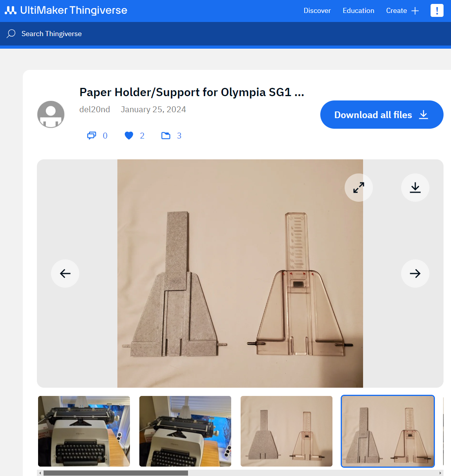
Task: Like this thing with heart icon
Action: pos(129,136)
